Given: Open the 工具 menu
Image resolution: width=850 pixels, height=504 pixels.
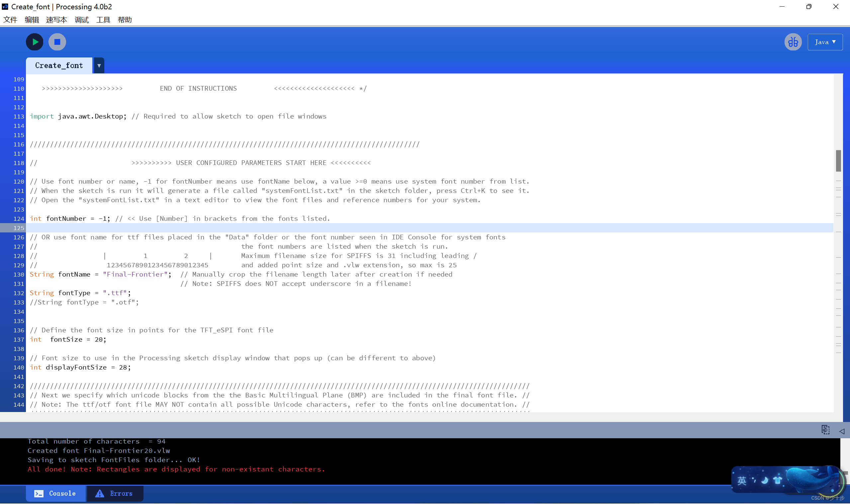Looking at the screenshot, I should pos(103,20).
